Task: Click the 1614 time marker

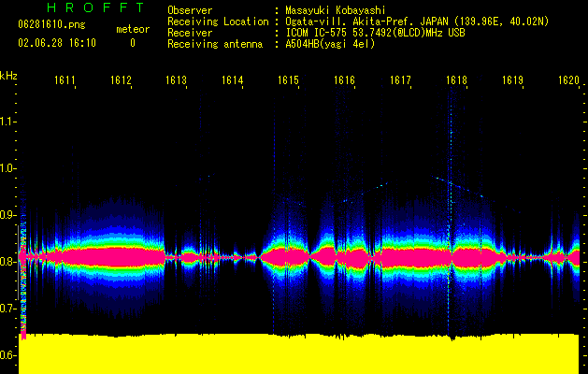Action: (x=232, y=80)
